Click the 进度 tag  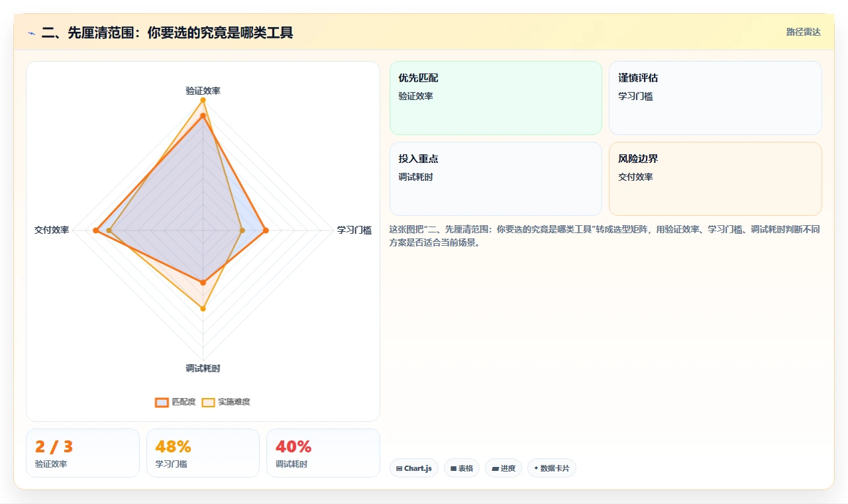[503, 468]
